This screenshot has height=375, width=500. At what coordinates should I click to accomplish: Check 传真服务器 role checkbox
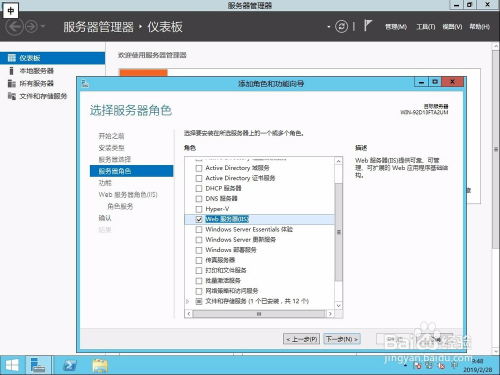coord(199,260)
